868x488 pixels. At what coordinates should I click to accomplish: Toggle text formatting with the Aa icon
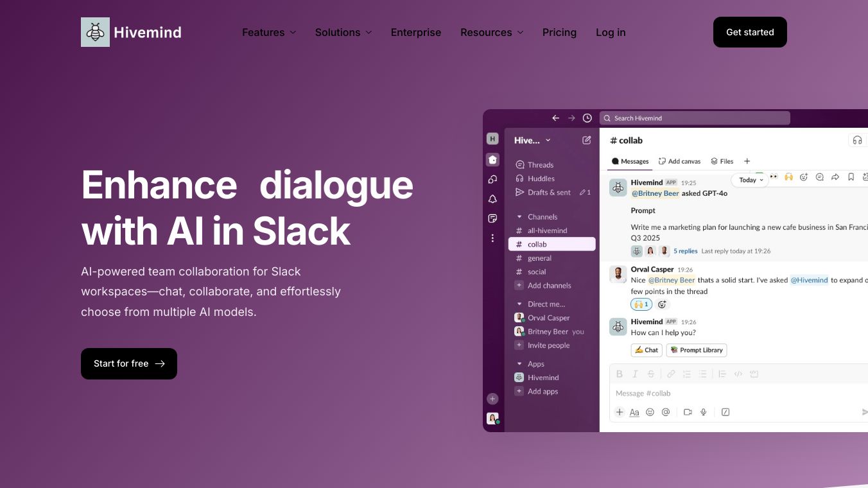[634, 412]
